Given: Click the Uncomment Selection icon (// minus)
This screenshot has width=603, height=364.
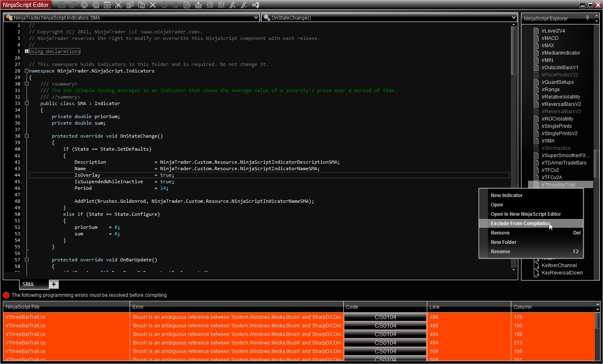Looking at the screenshot, I should 244,5.
